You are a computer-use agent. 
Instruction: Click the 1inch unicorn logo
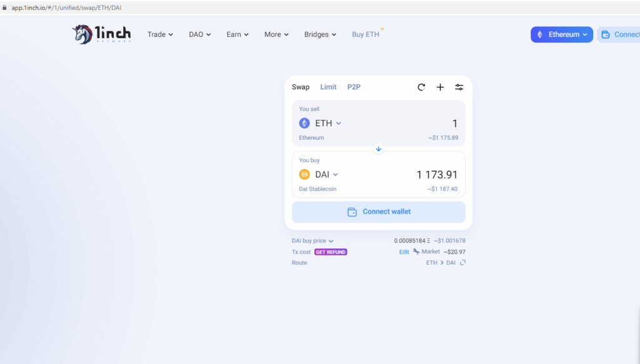pos(102,34)
